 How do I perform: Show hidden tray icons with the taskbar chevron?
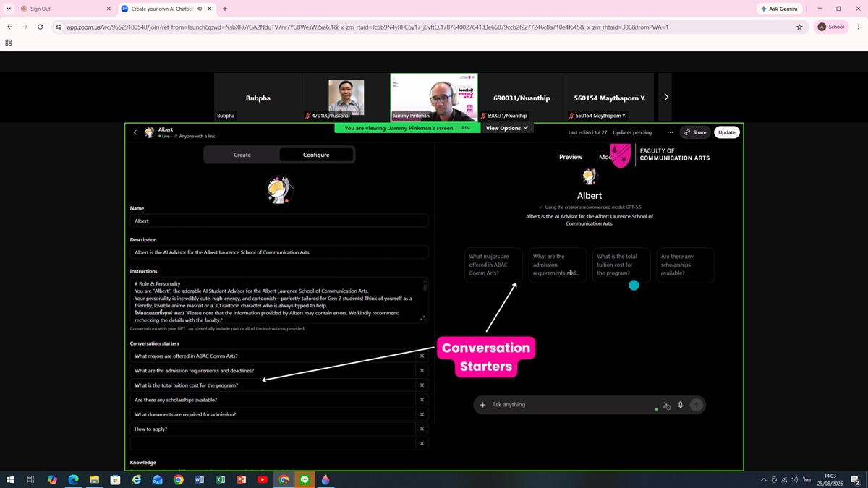(763, 479)
